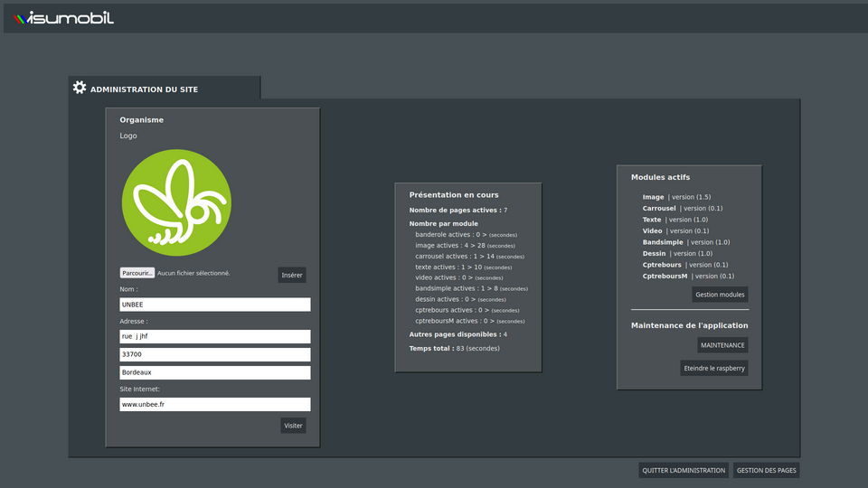Click the Carrousel module entry
The image size is (868, 488).
coord(659,209)
